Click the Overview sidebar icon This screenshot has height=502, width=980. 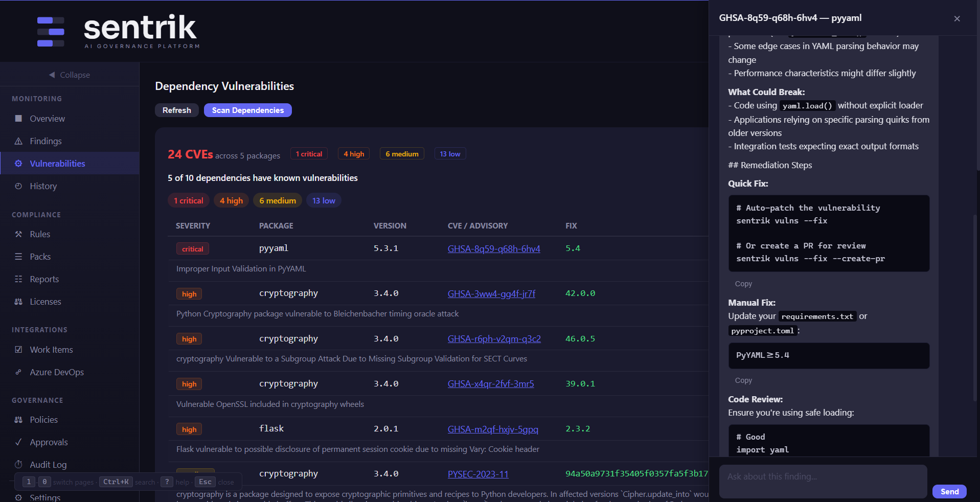tap(18, 119)
